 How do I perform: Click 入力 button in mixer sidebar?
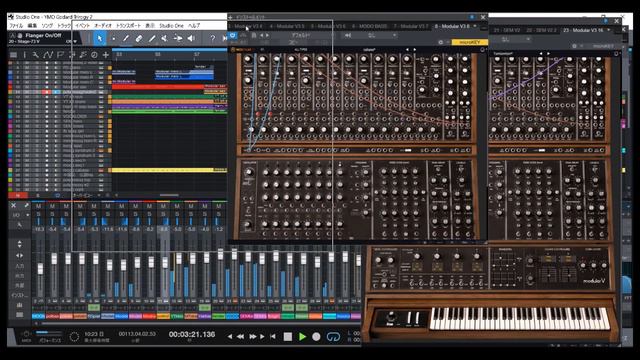coord(20,266)
